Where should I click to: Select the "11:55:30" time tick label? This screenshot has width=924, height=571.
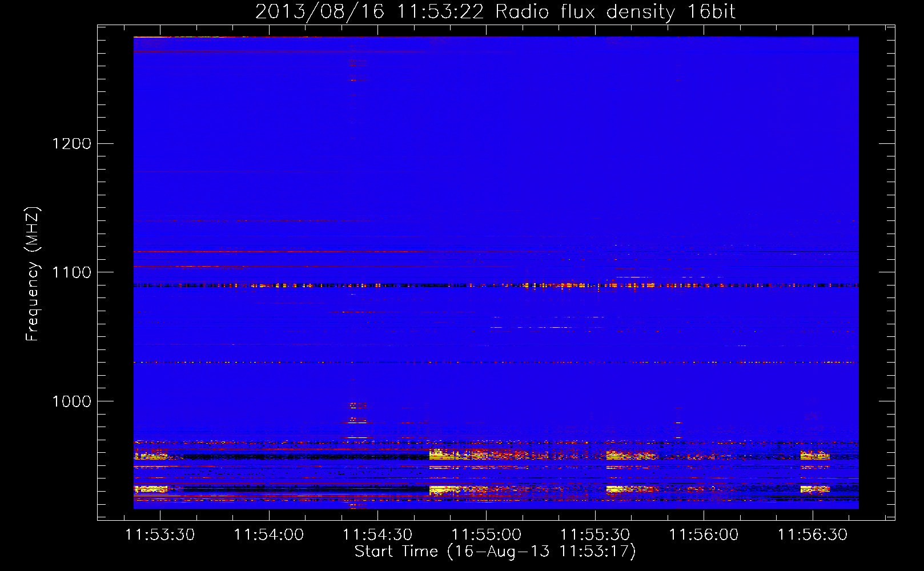[x=595, y=535]
